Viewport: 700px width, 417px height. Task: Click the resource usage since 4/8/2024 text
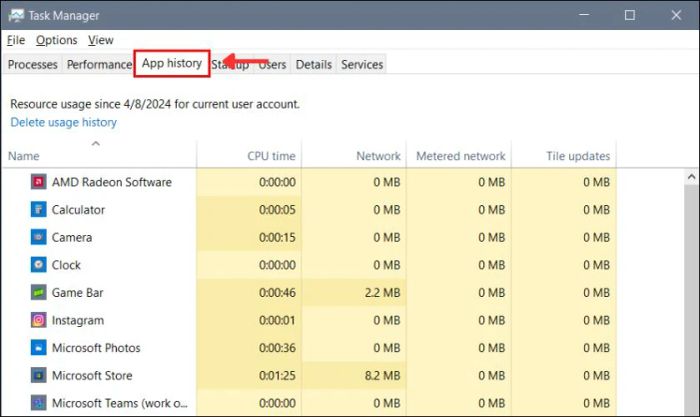[155, 104]
